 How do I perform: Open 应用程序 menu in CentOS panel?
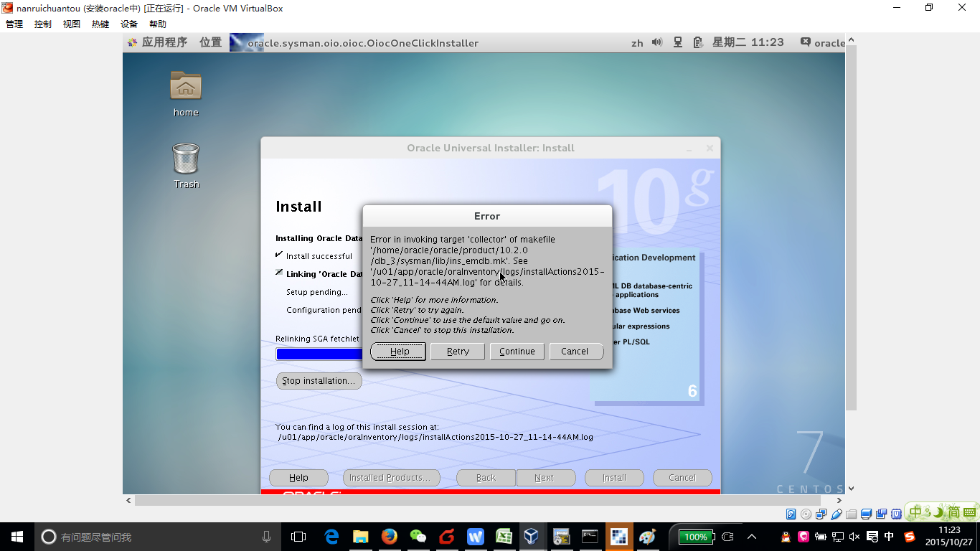pos(158,42)
